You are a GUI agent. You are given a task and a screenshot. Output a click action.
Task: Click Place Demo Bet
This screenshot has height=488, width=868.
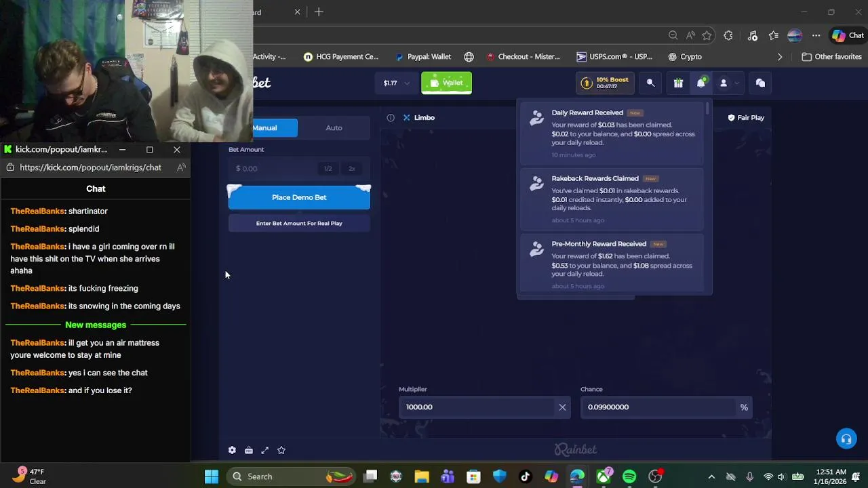pyautogui.click(x=299, y=197)
